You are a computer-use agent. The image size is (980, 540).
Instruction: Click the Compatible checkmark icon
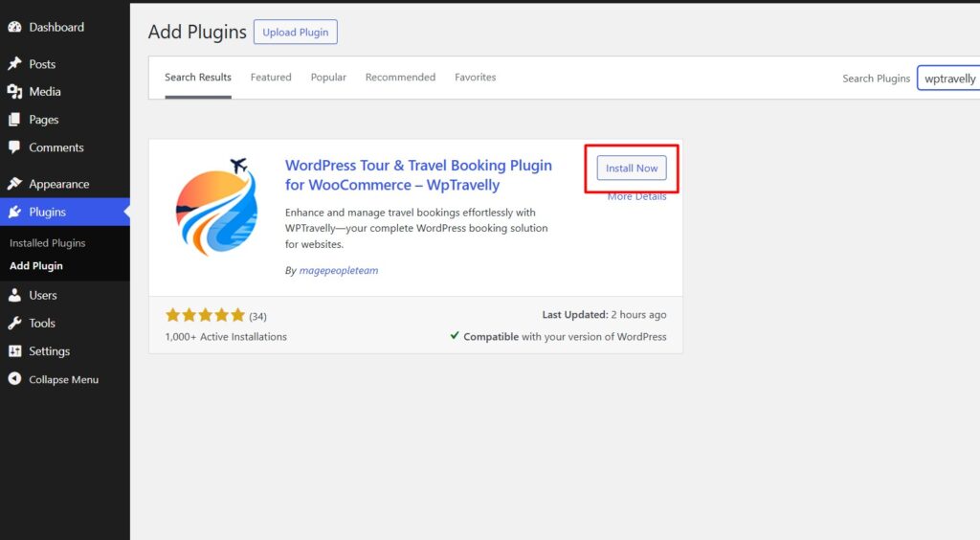click(455, 336)
